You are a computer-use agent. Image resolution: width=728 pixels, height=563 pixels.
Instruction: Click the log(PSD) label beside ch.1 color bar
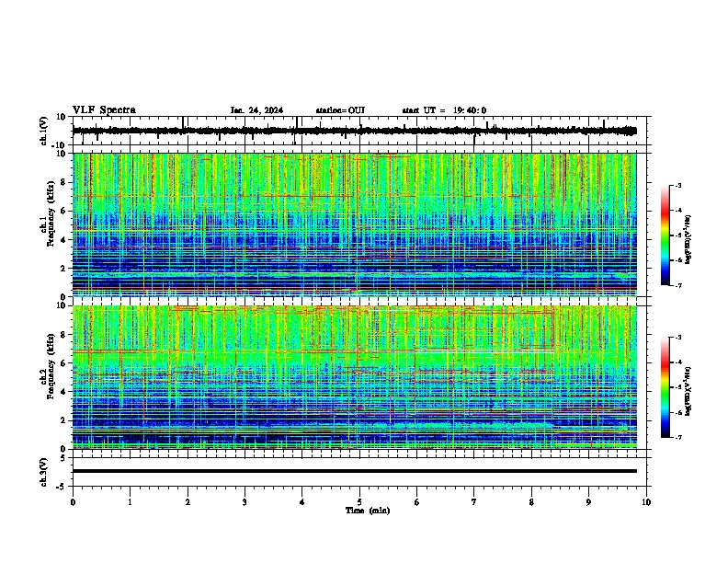[x=688, y=239]
